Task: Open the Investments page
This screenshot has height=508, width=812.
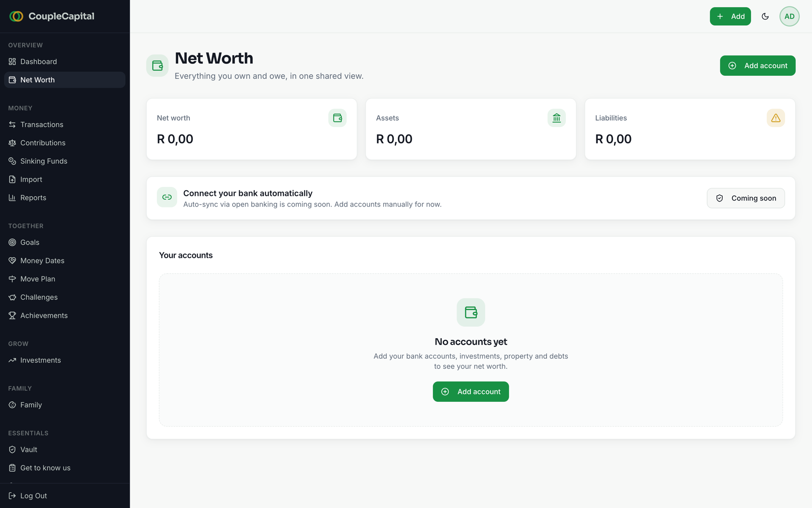Action: coord(65,360)
